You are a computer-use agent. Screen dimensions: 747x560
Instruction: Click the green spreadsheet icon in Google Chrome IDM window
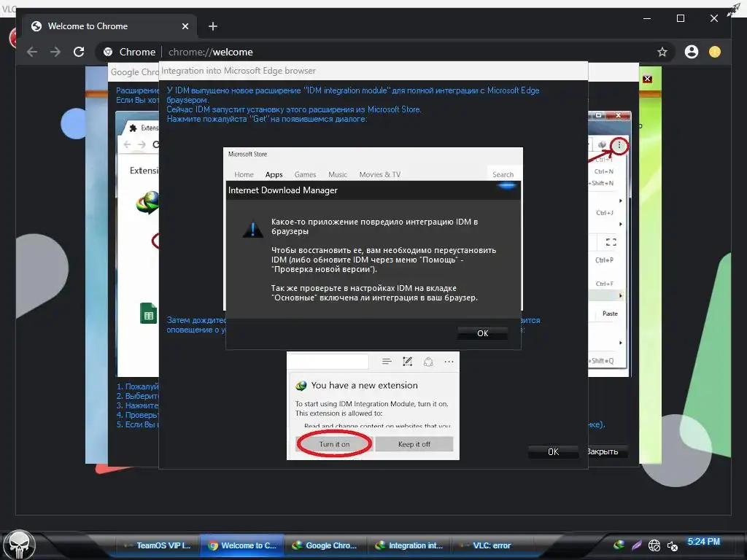coord(148,314)
